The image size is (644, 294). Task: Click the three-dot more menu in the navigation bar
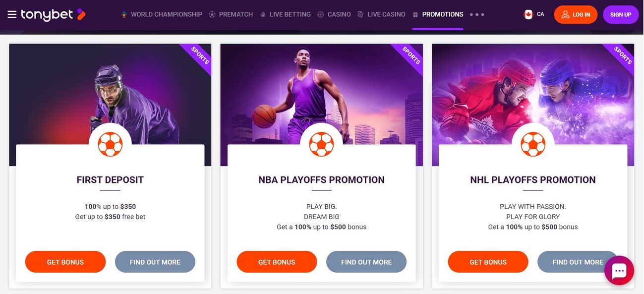(x=476, y=14)
